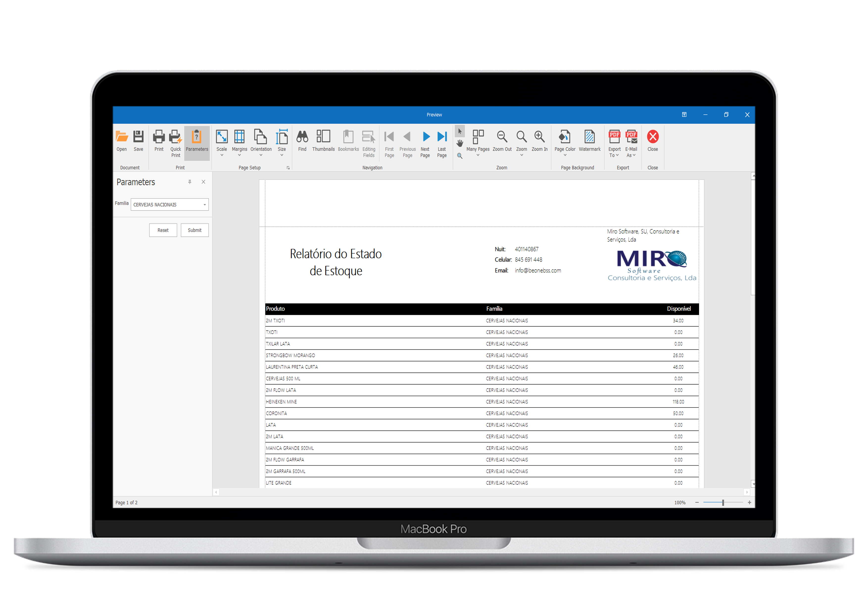868x614 pixels.
Task: Select the pointer cursor tool
Action: 460,131
